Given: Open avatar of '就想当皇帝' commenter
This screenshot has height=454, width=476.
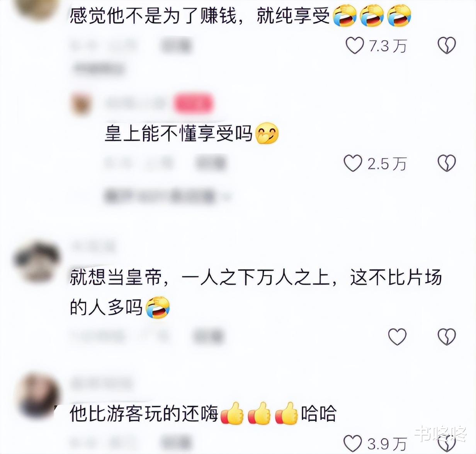Looking at the screenshot, I should coord(36,261).
